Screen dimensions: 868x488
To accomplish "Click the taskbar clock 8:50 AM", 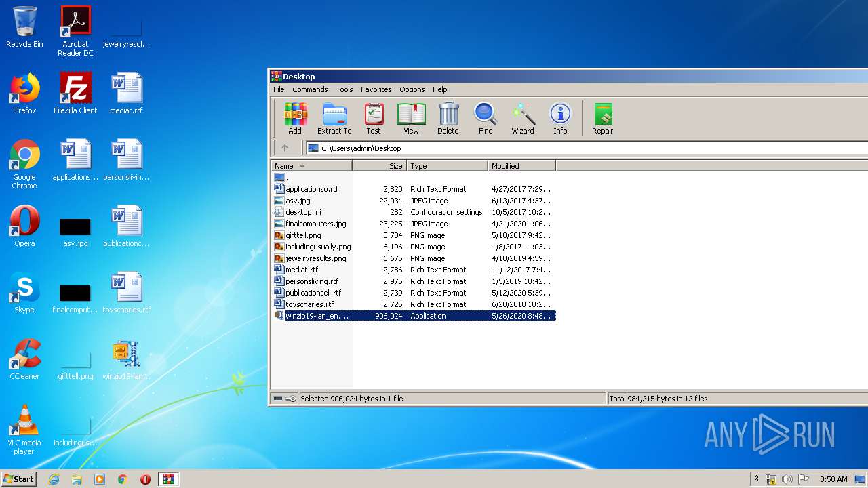I will click(x=833, y=479).
